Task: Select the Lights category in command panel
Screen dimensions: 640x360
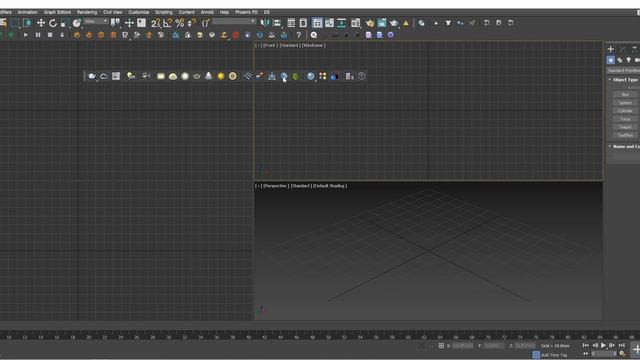Action: pyautogui.click(x=629, y=60)
